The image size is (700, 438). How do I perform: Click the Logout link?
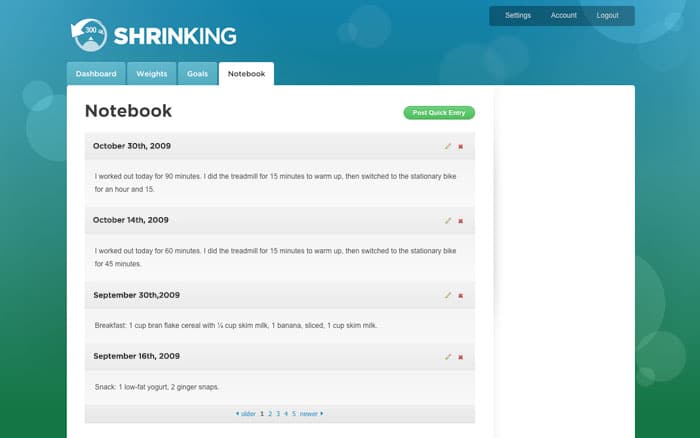pyautogui.click(x=607, y=16)
